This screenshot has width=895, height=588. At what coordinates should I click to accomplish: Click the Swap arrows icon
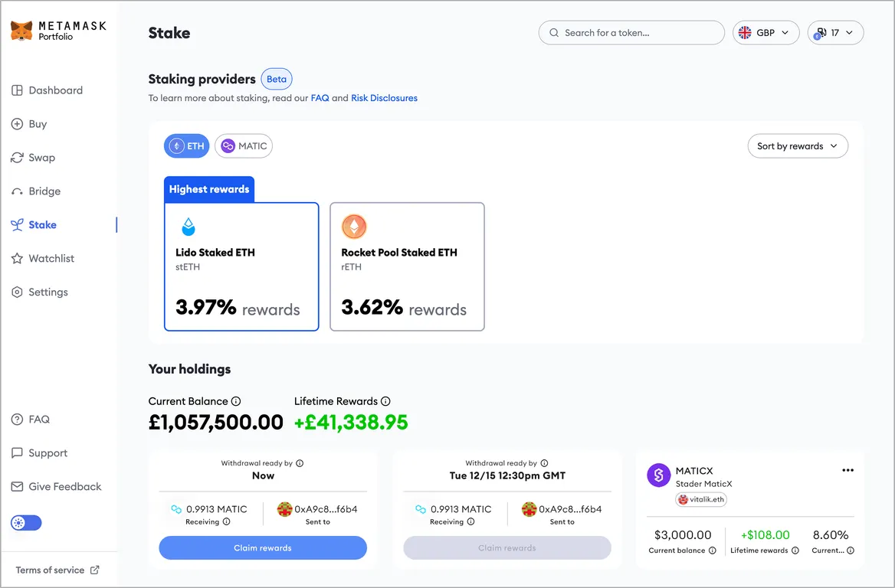pyautogui.click(x=17, y=158)
